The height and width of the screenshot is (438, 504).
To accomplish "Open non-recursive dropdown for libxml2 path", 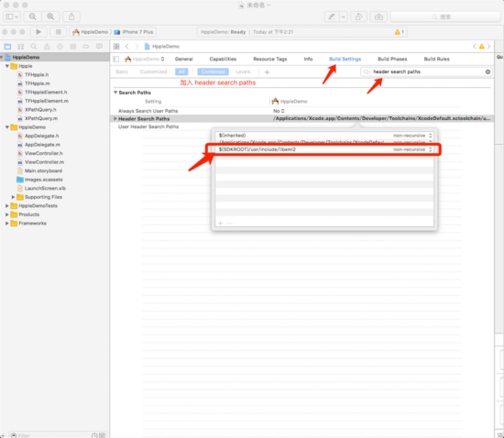I will [412, 149].
